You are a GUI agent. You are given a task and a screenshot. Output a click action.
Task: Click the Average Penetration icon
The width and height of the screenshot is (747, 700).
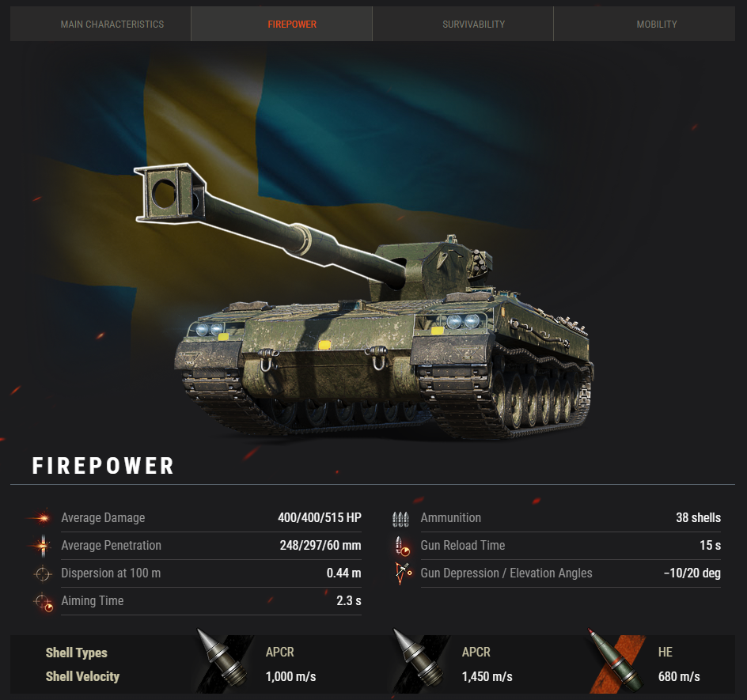pyautogui.click(x=42, y=545)
